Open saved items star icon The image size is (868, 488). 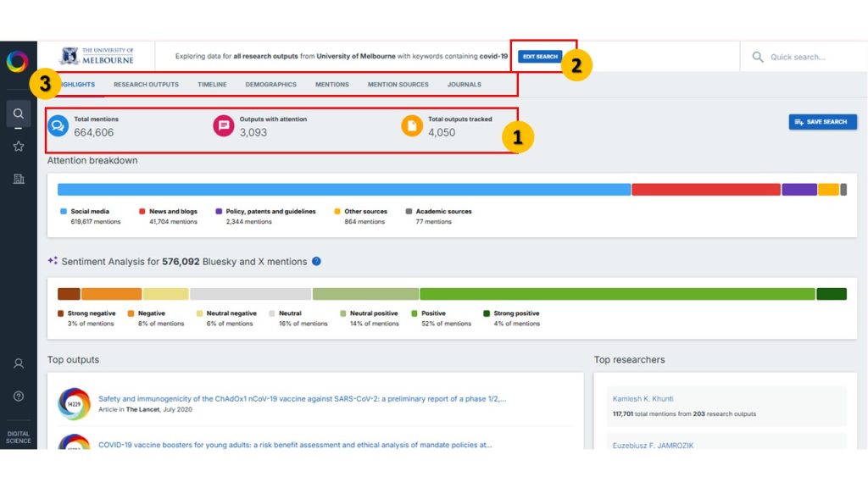point(19,146)
